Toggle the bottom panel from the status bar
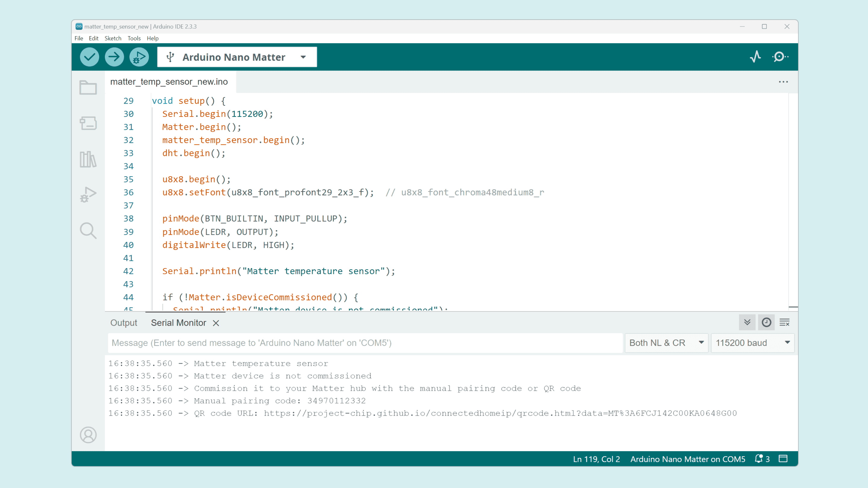Viewport: 868px width, 488px height. [783, 459]
